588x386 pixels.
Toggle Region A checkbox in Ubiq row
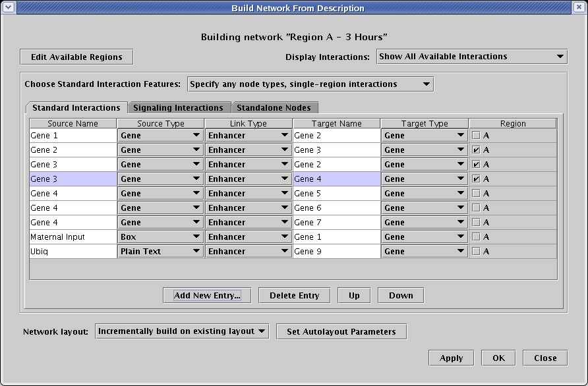point(476,252)
